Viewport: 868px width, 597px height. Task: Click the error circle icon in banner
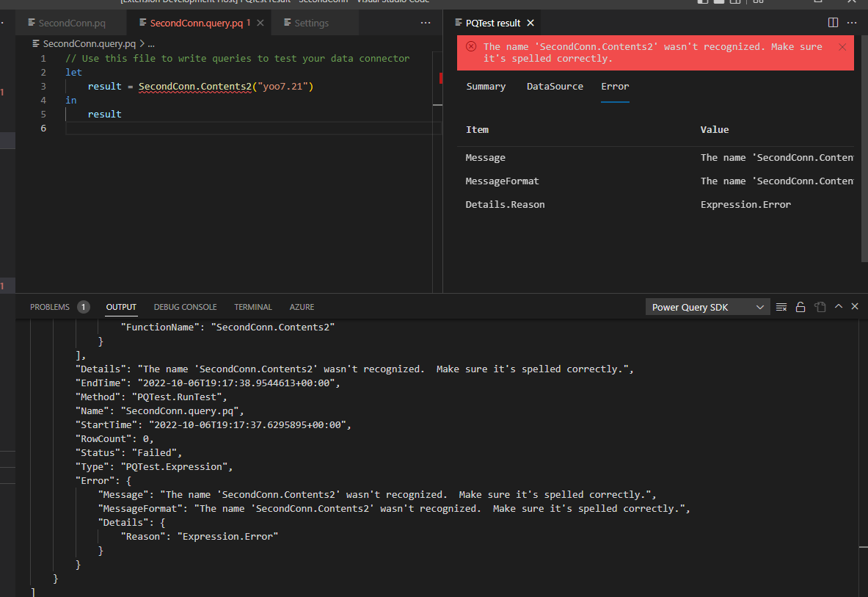[471, 46]
